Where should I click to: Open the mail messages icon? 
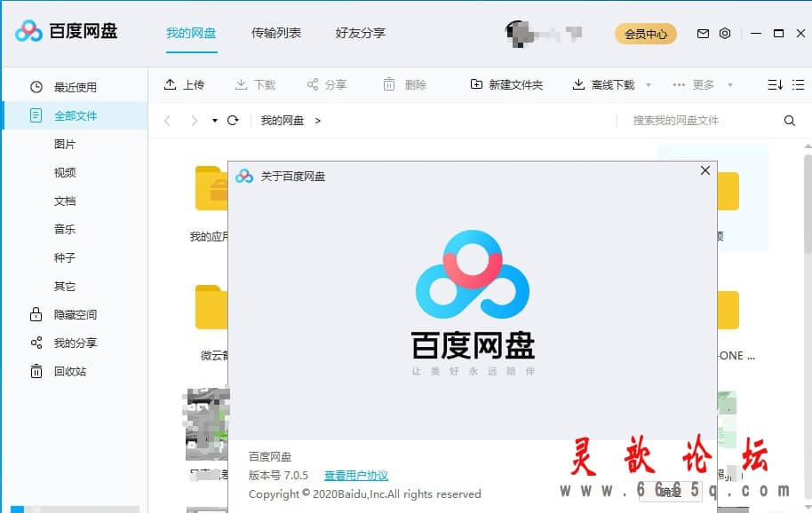tap(703, 34)
